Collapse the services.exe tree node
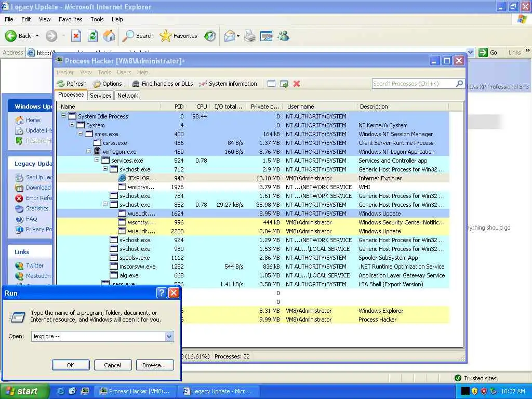 point(97,160)
